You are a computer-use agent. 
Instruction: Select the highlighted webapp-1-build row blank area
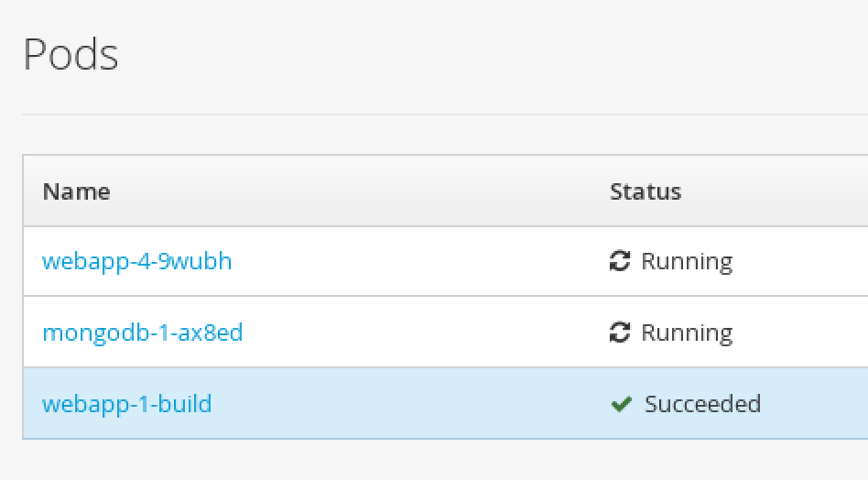tap(409, 404)
